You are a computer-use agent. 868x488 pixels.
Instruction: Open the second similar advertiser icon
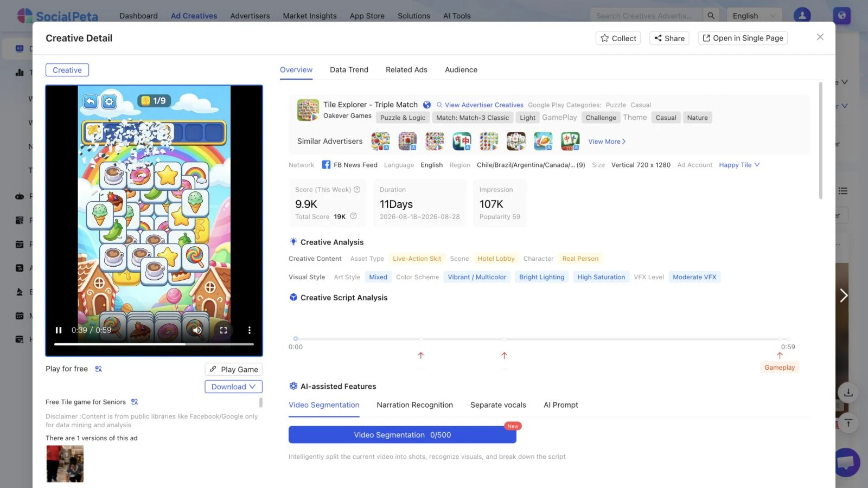click(x=407, y=141)
